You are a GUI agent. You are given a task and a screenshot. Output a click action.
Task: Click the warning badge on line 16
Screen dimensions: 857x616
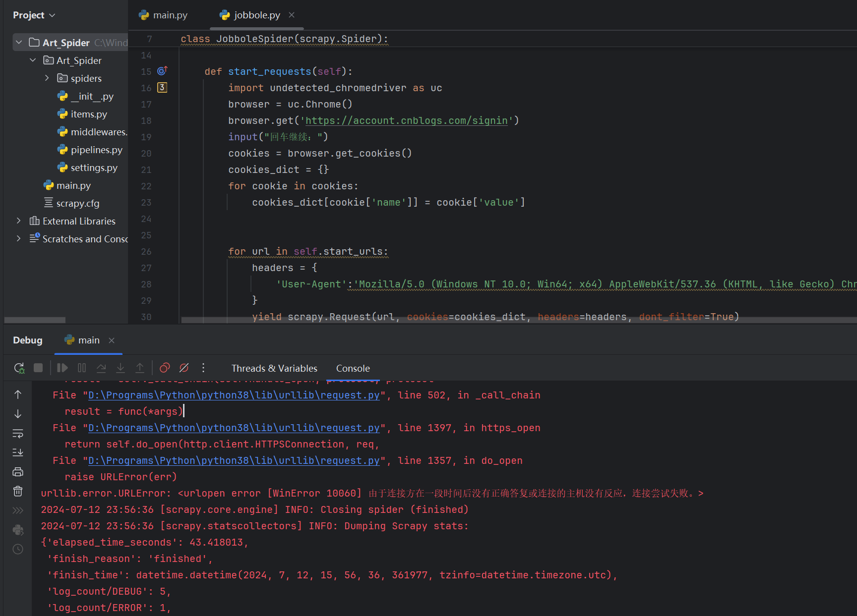tap(162, 88)
